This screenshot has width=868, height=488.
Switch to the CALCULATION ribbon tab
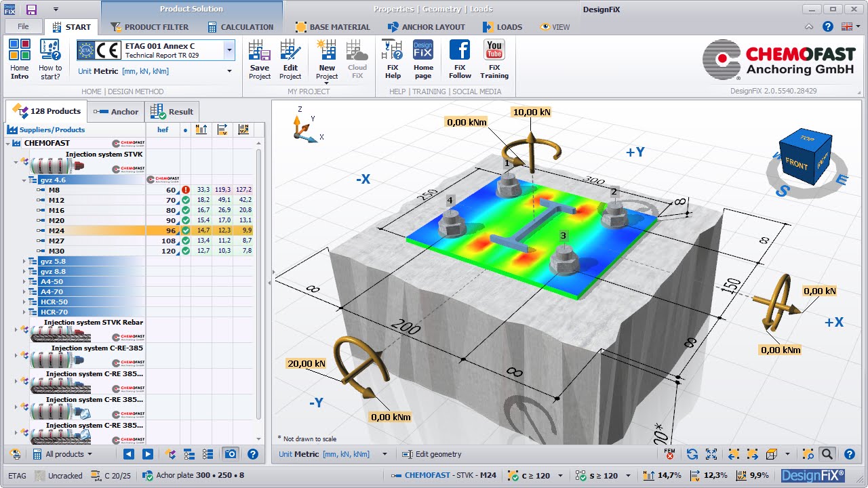(x=240, y=27)
